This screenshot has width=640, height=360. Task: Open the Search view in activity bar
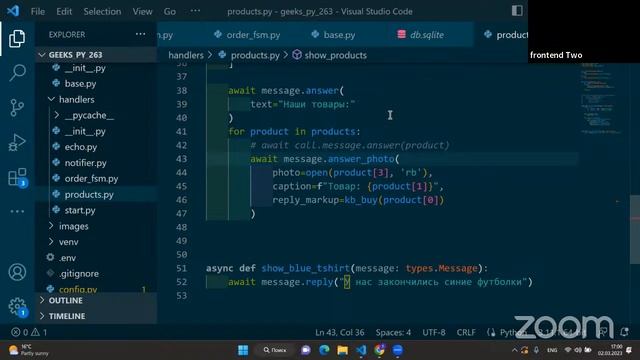pyautogui.click(x=17, y=73)
